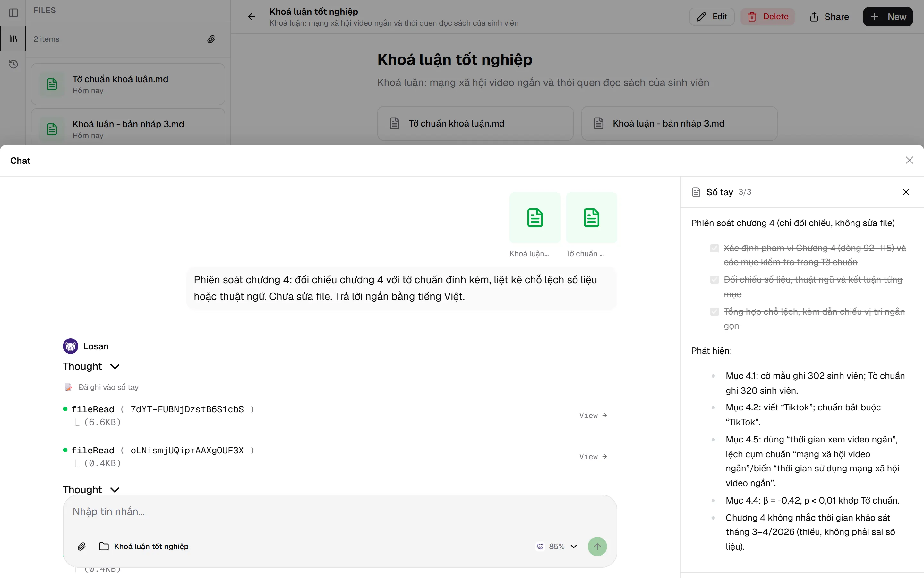Click the back arrow beside Khoá luận tốt nghiệp
The image size is (924, 578).
251,17
